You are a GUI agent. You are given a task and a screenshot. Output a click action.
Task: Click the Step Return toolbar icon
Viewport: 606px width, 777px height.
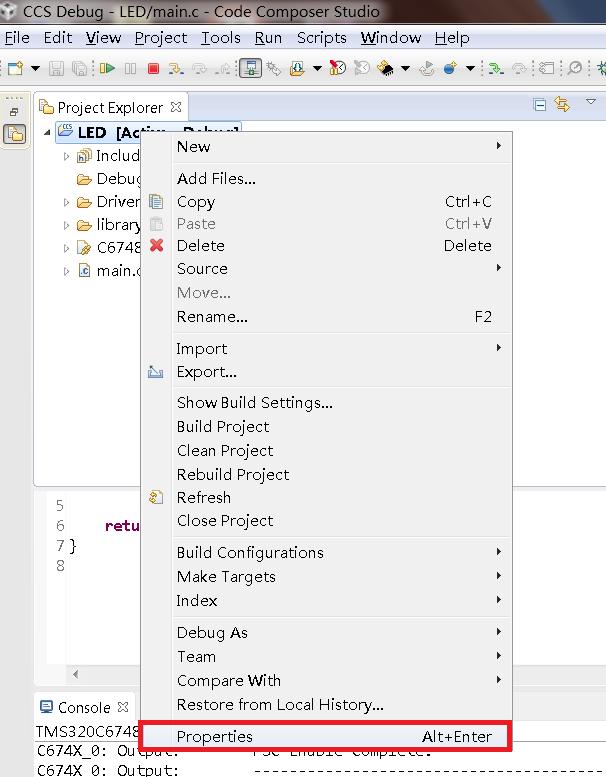point(223,68)
